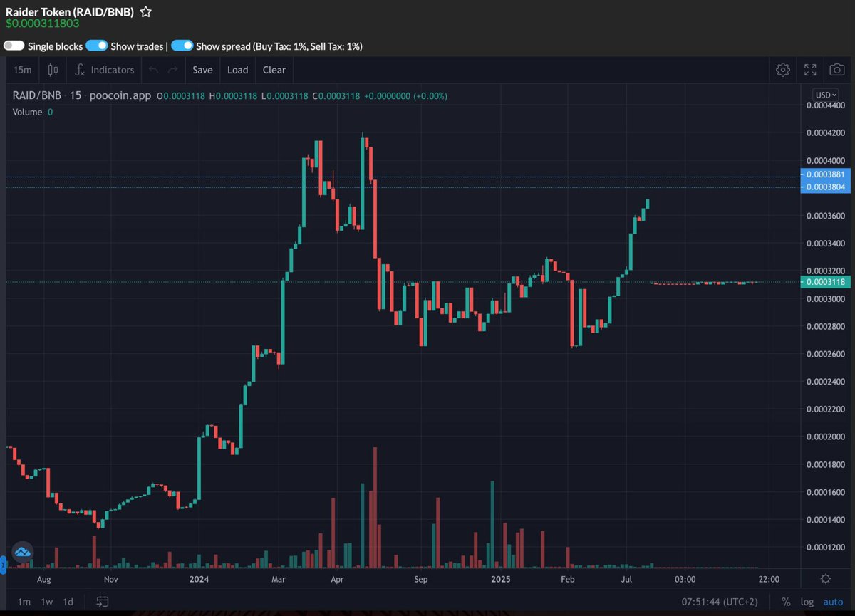Click the Volume indicator legend
Screen dimensions: 855x616
click(28, 112)
